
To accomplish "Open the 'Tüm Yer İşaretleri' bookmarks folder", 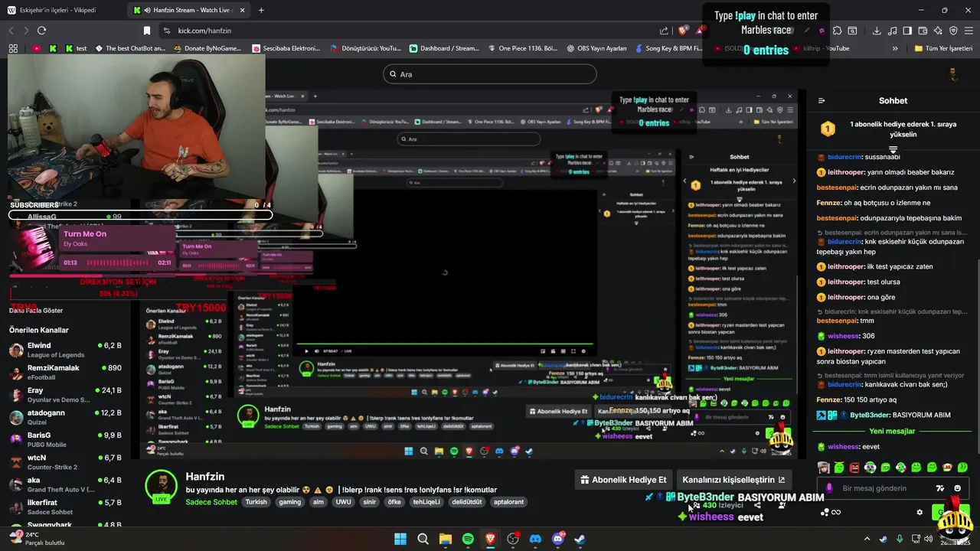I will point(945,48).
